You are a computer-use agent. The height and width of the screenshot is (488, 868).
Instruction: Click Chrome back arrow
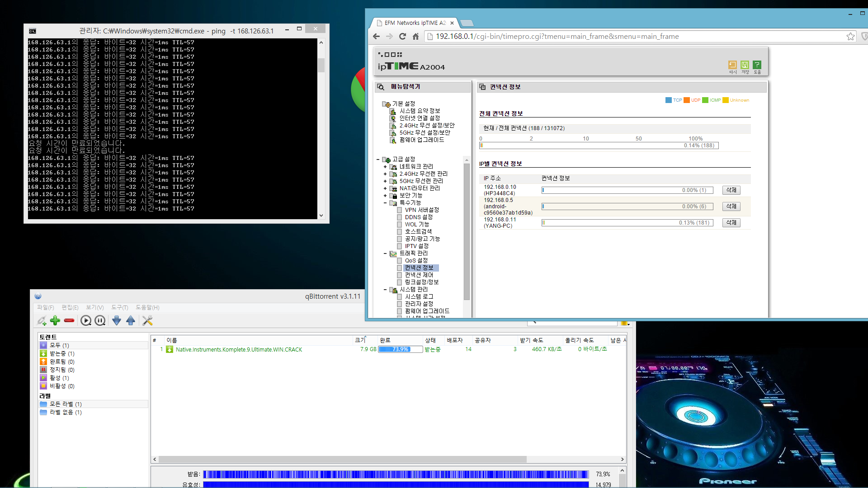tap(377, 37)
